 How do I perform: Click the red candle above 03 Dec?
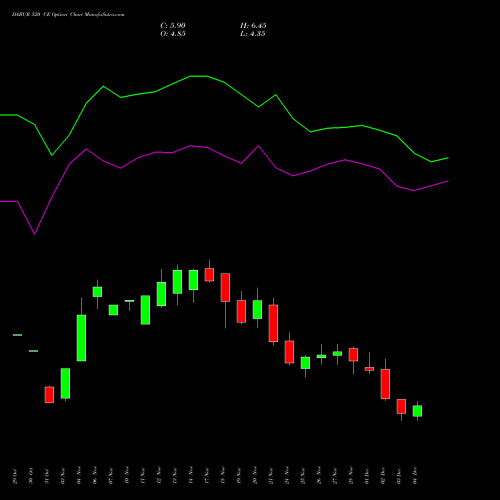[401, 406]
